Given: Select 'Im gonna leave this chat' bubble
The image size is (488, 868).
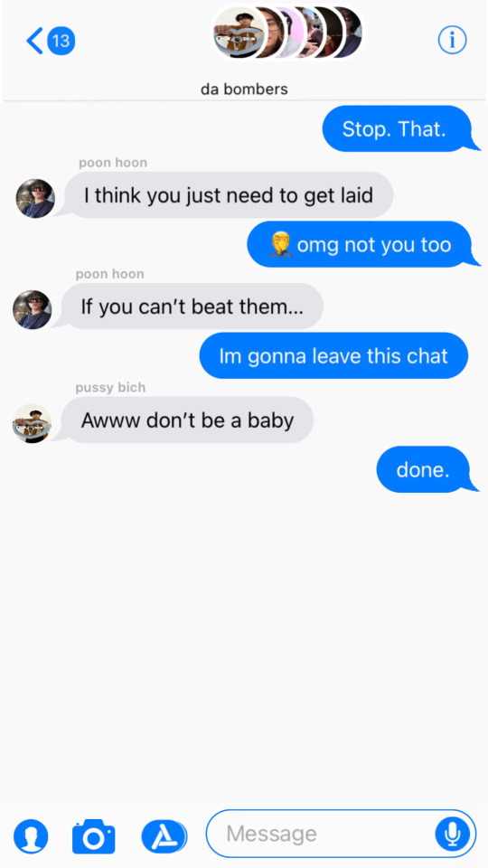Looking at the screenshot, I should point(333,355).
